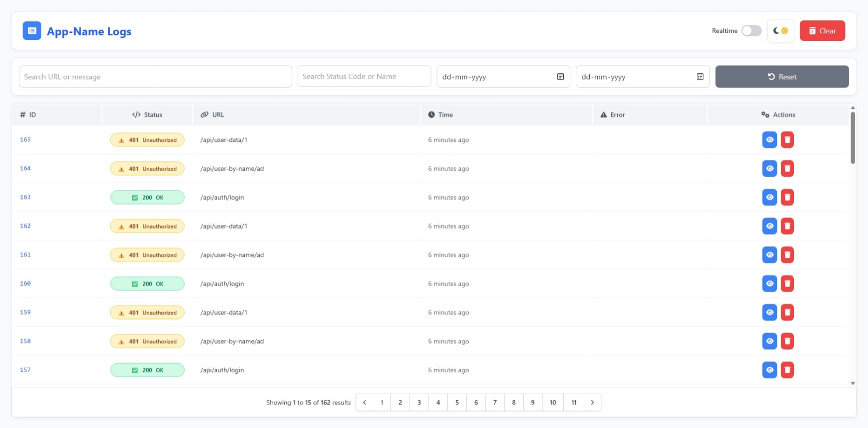Screen dimensions: 868x428
Task: Click the /api/user-data/1 URL of log 159
Action: coord(223,313)
